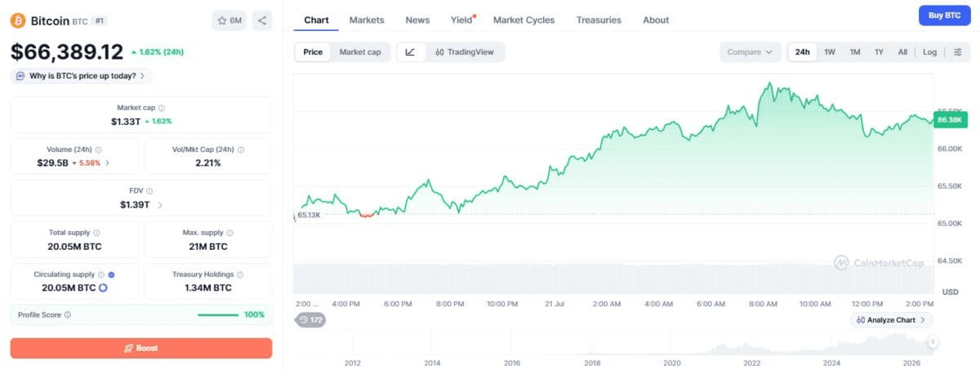Expand FDV details chevron
Screen dimensions: 980x374
click(x=160, y=205)
